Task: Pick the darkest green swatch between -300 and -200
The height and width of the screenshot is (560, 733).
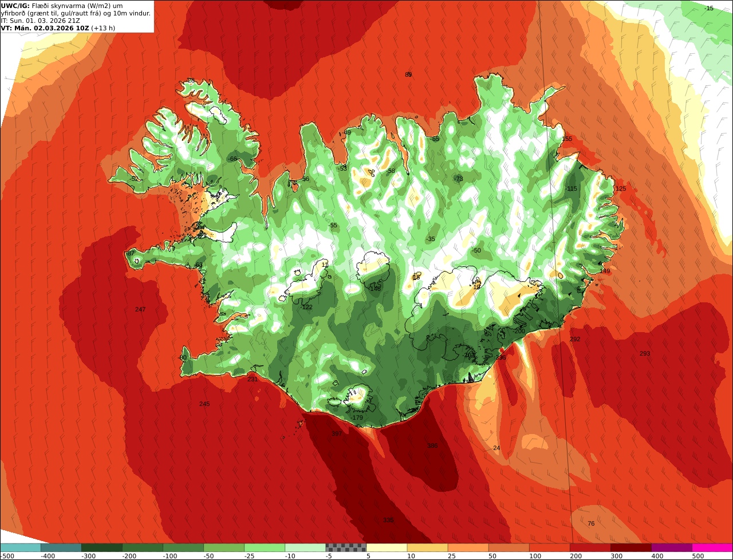Action: tap(101, 547)
